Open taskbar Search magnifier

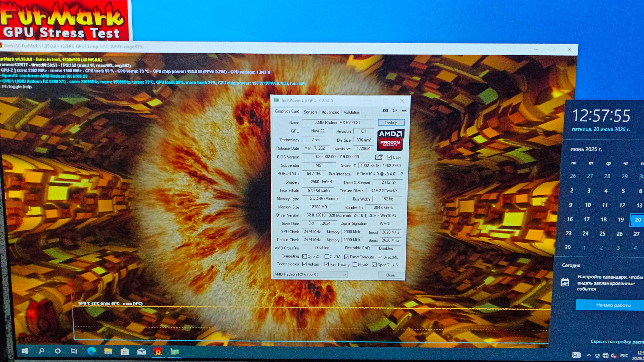pyautogui.click(x=42, y=351)
